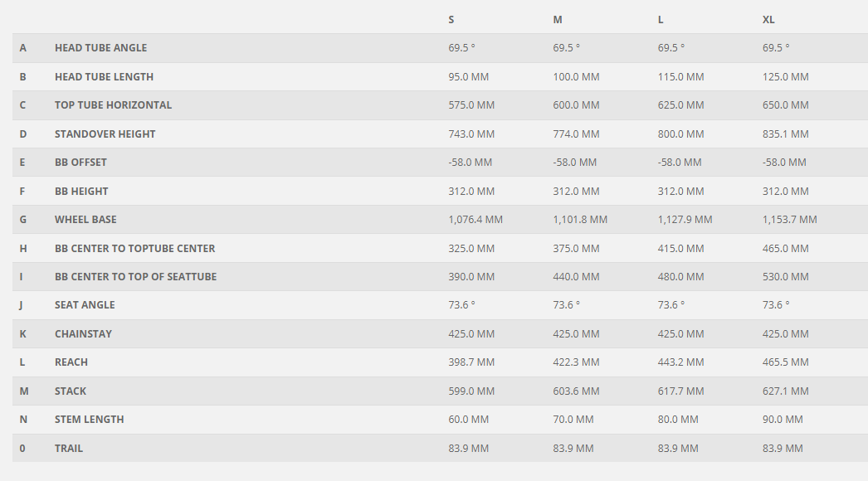Click the STANDOVER HEIGHT label
The height and width of the screenshot is (481, 868).
click(x=105, y=134)
